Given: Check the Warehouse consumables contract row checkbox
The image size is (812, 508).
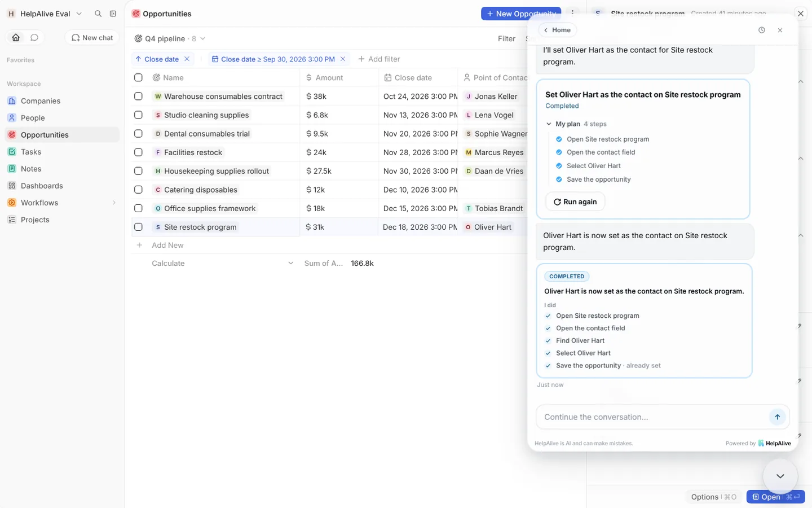Looking at the screenshot, I should [138, 97].
